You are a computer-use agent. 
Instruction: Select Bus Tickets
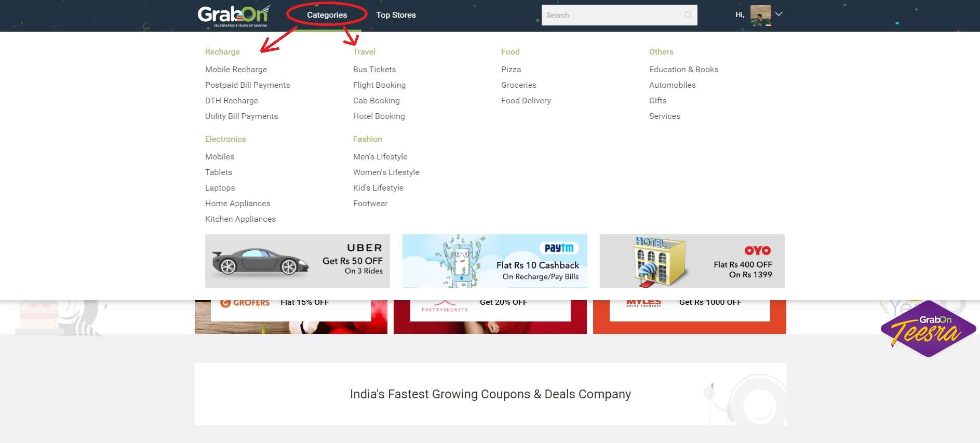click(x=374, y=70)
